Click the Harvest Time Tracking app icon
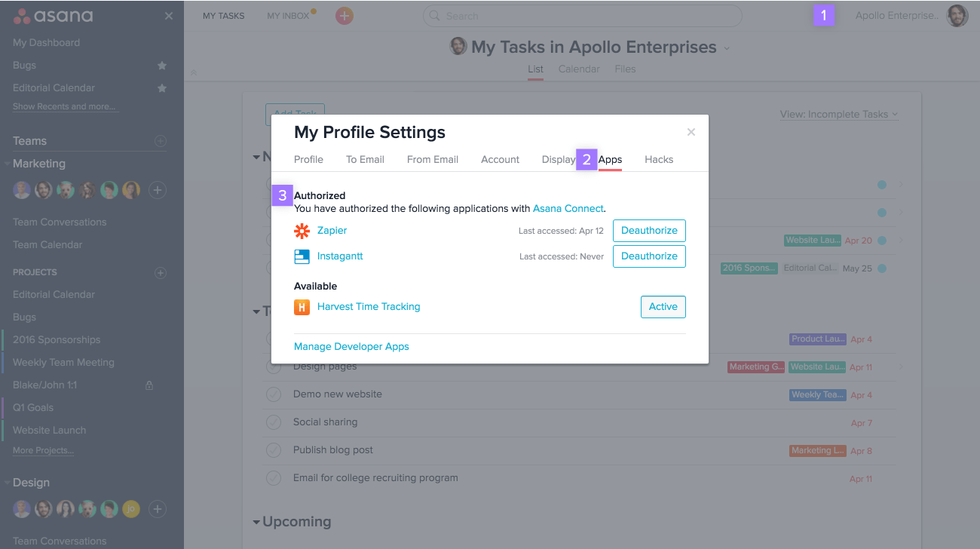980x549 pixels. (x=302, y=307)
